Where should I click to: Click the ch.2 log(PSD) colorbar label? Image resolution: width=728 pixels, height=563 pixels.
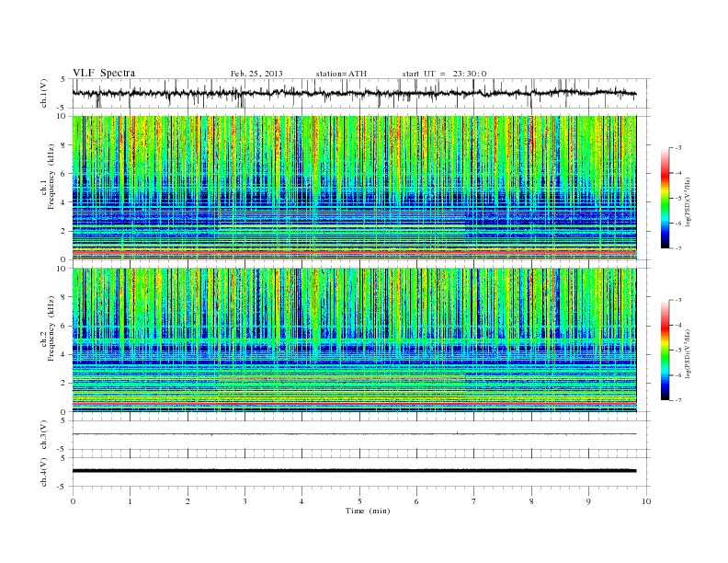pos(688,353)
